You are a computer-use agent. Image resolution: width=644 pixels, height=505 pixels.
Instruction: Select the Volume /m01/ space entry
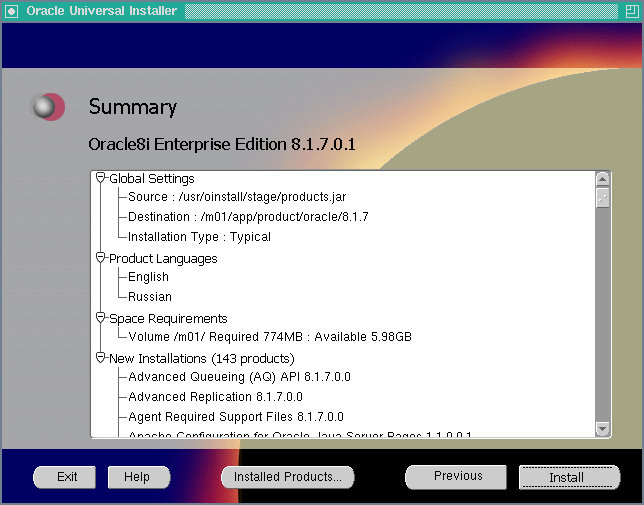[269, 337]
